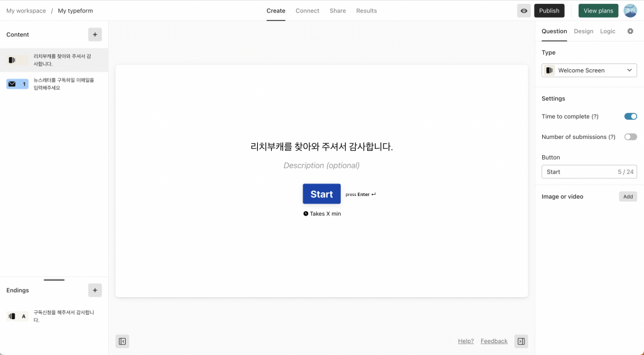Edit the welcome title 리치부캐를 찾아와 주셔서 감사합니다.
This screenshot has width=644, height=355.
pos(321,146)
